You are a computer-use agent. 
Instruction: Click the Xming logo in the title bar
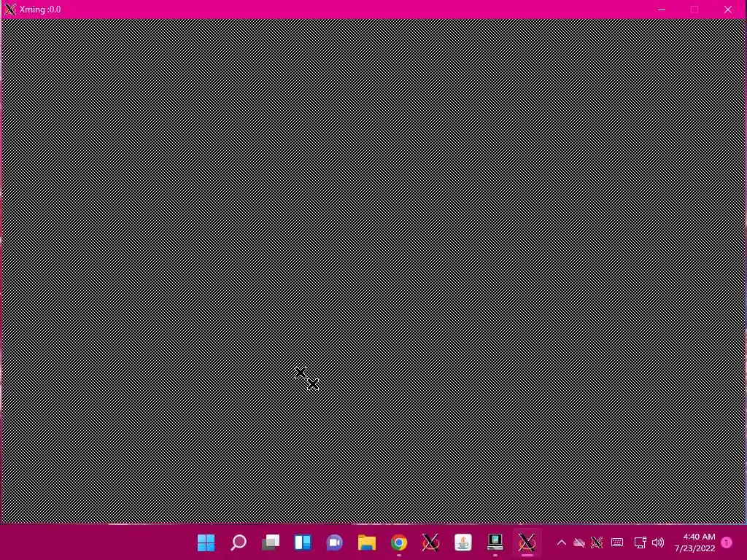(10, 9)
